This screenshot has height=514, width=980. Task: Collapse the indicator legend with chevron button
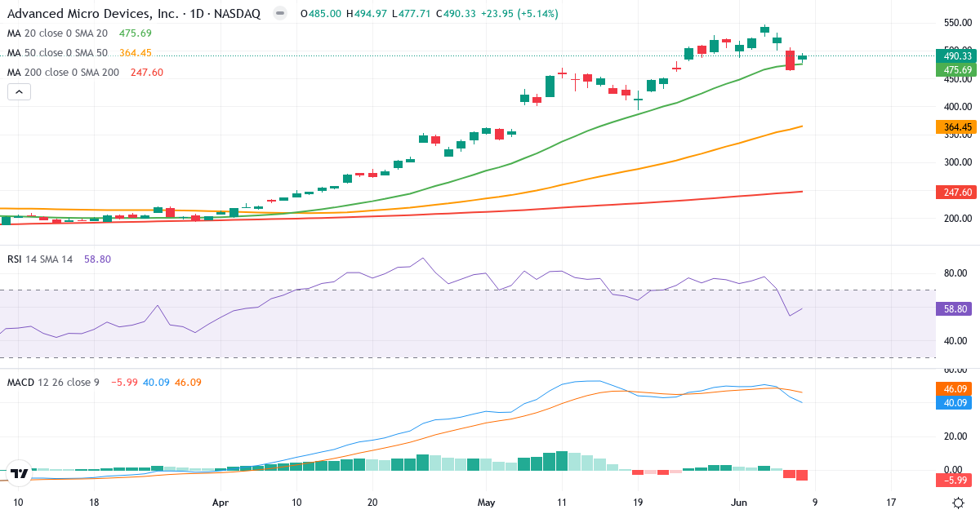[20, 92]
